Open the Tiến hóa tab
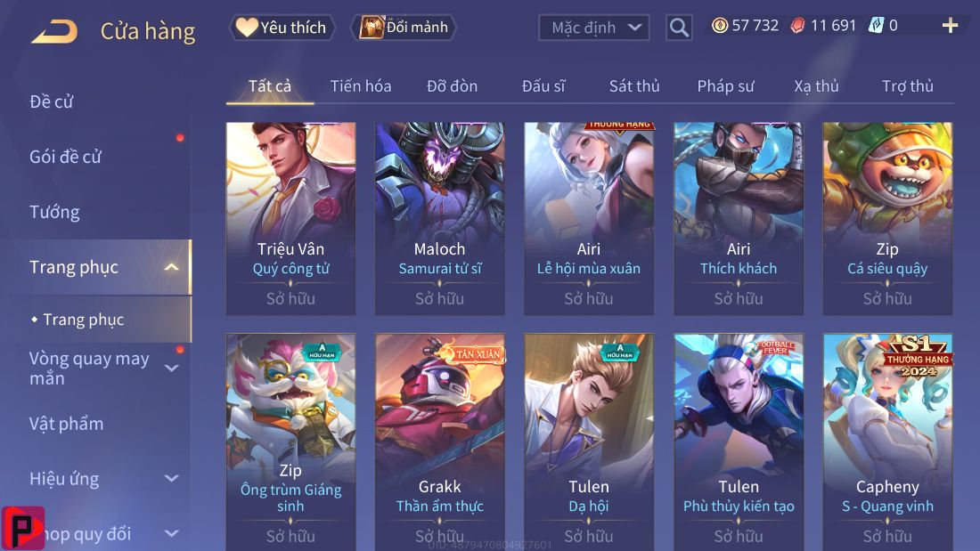The image size is (980, 551). coord(361,86)
